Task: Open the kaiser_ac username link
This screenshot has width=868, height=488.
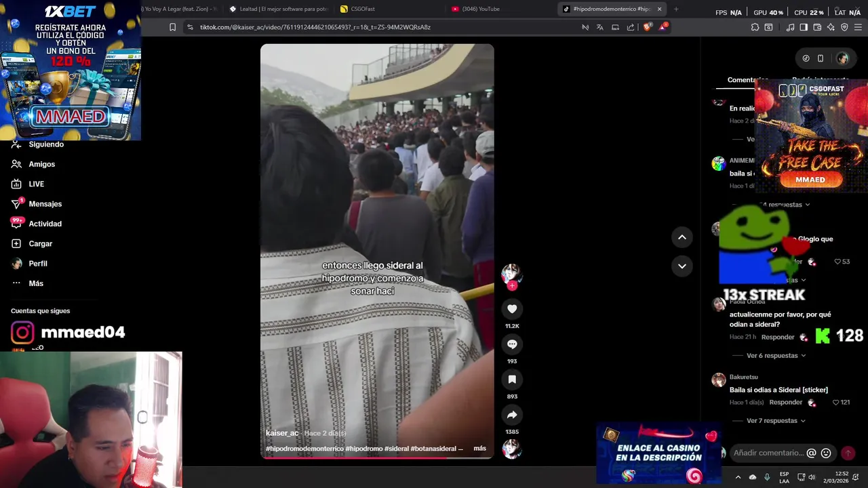Action: [282, 433]
